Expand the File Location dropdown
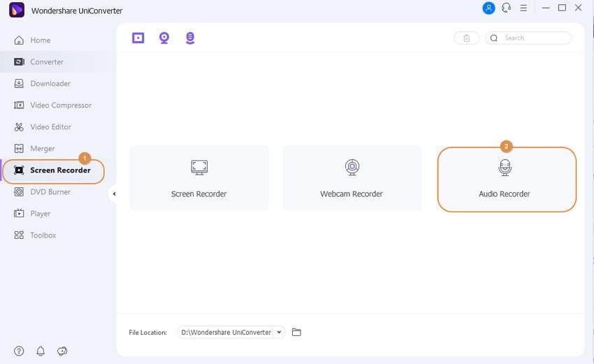This screenshot has height=364, width=594. (279, 332)
